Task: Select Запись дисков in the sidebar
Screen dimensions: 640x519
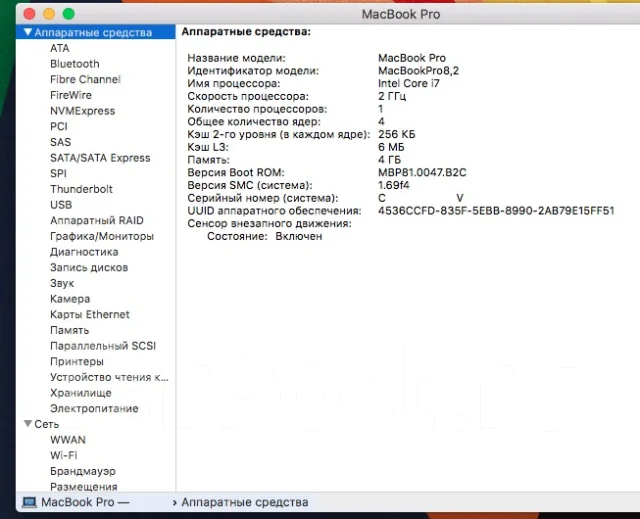Action: click(x=89, y=268)
